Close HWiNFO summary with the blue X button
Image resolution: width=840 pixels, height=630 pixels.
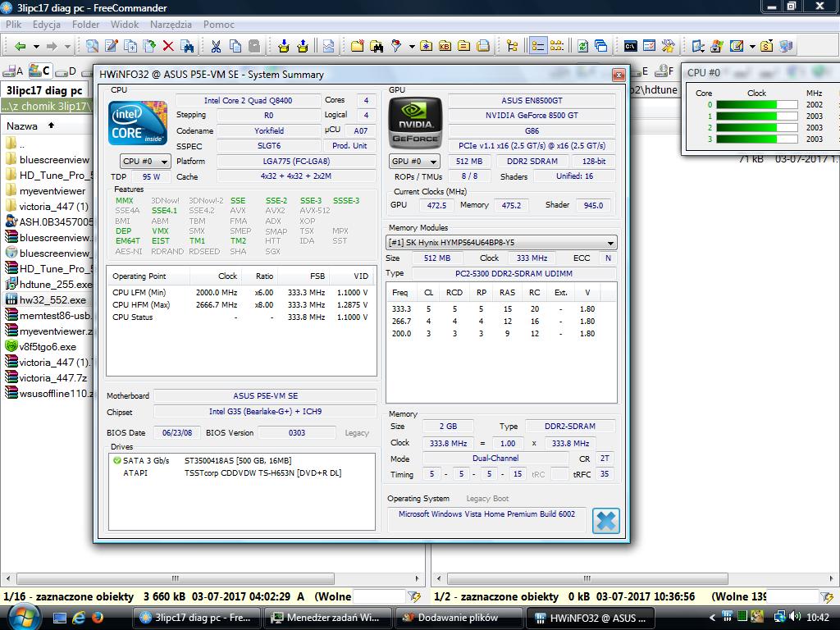tap(606, 521)
